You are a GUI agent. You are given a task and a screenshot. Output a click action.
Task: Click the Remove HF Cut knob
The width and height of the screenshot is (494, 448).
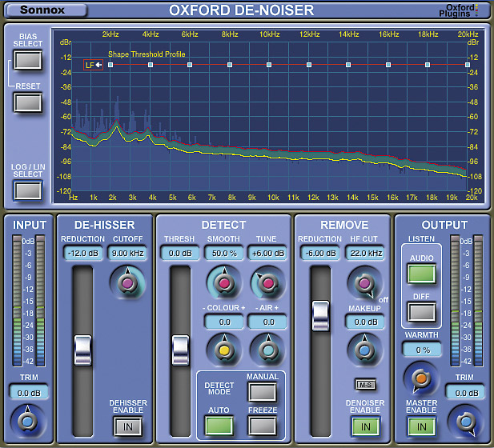pos(364,282)
